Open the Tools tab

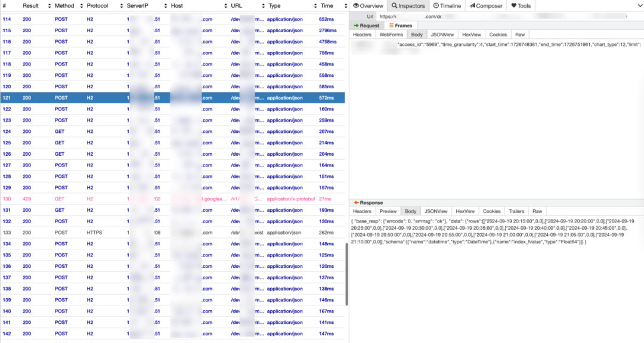tap(521, 6)
